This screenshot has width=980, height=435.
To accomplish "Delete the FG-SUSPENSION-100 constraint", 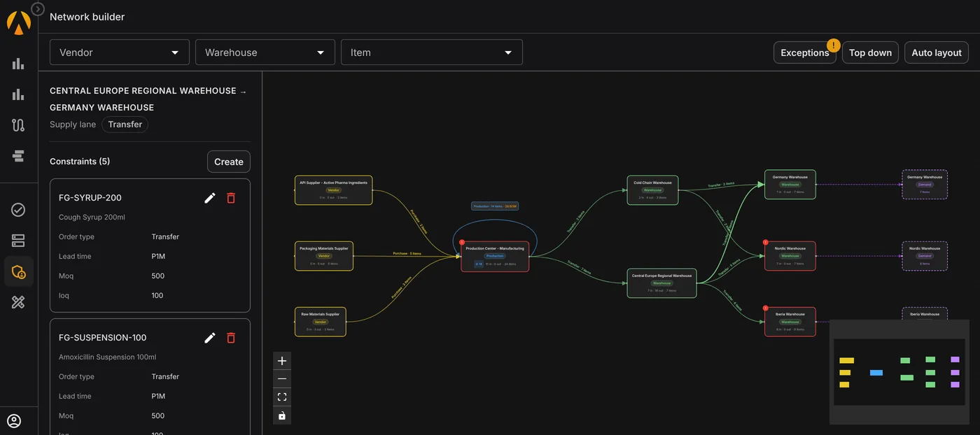I will click(x=231, y=338).
